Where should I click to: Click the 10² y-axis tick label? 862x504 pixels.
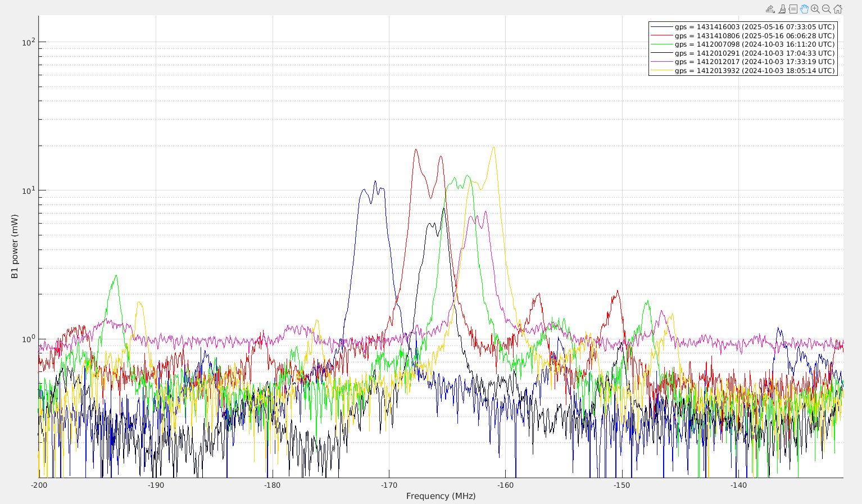28,42
